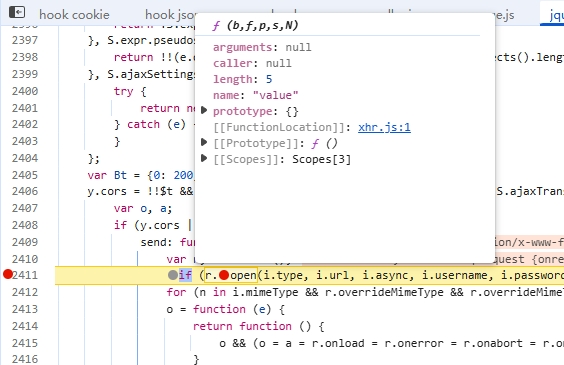
Task: Expand the prototype property
Action: click(204, 110)
